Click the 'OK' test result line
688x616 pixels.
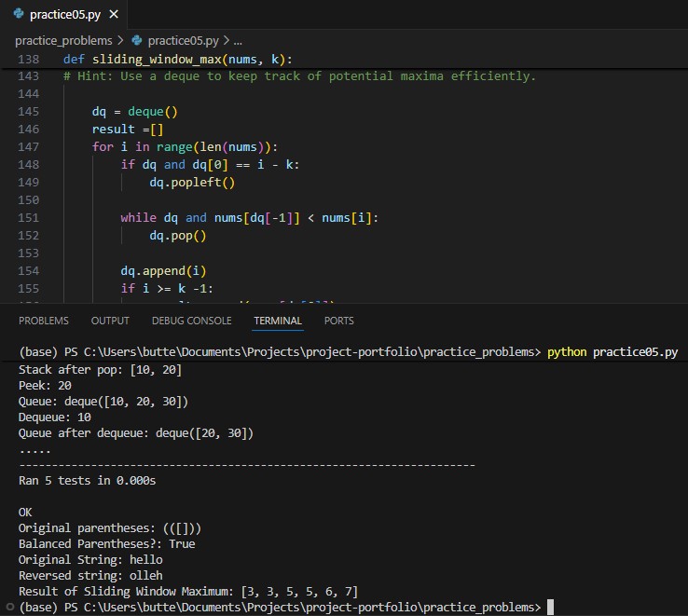tap(25, 513)
